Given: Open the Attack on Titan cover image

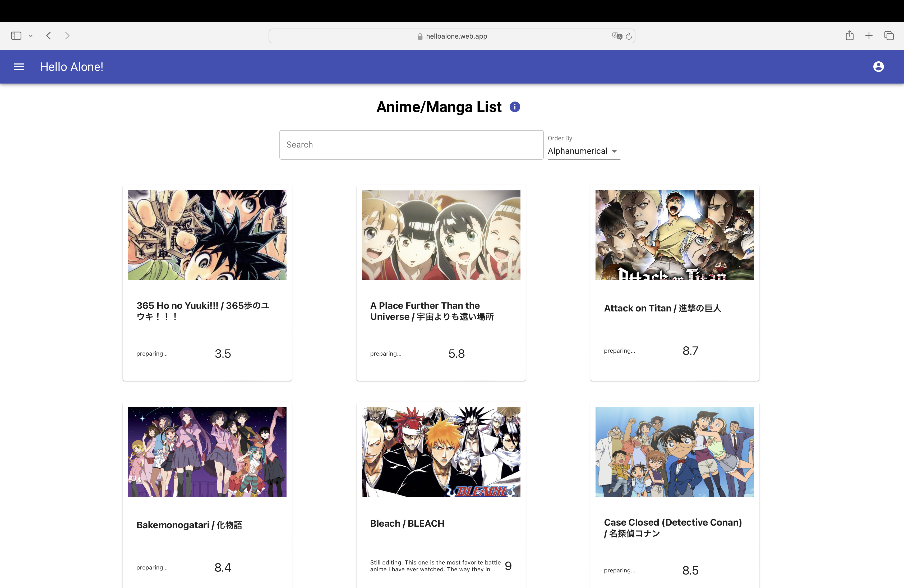Looking at the screenshot, I should tap(675, 235).
